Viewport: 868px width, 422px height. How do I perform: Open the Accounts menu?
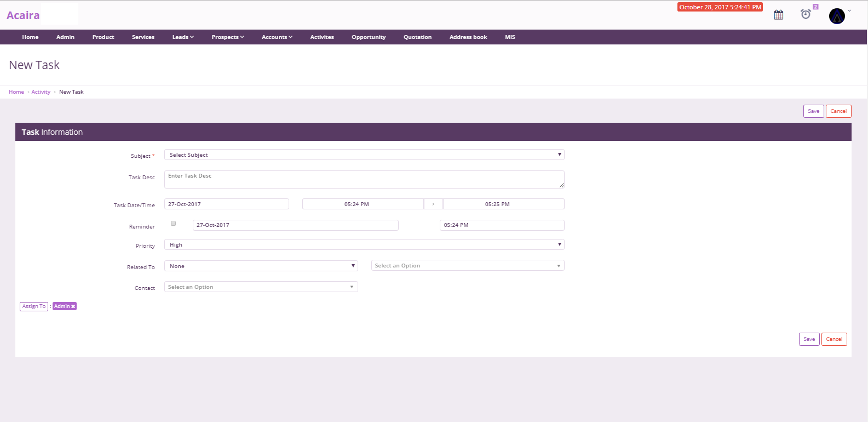pos(277,37)
